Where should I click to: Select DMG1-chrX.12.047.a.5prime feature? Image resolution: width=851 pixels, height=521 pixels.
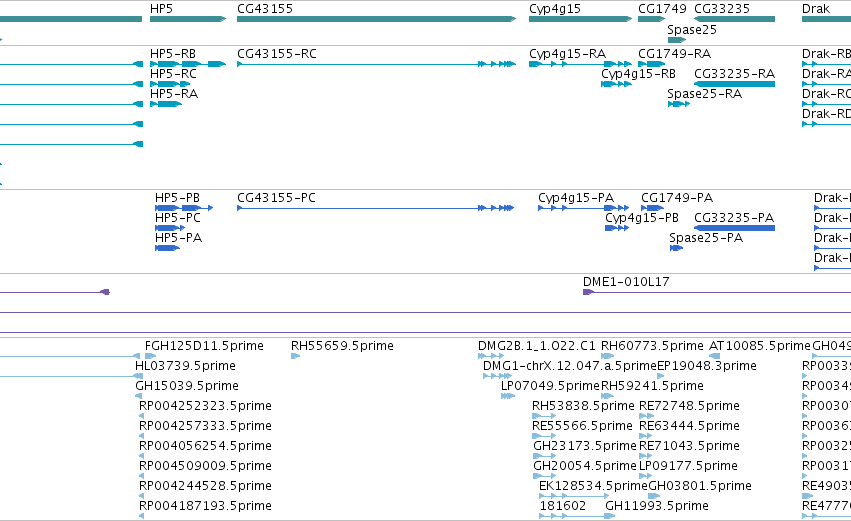(497, 376)
